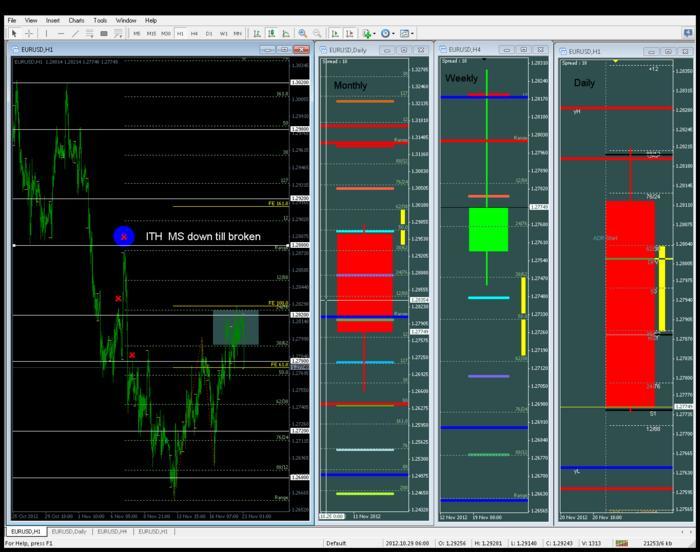Image resolution: width=700 pixels, height=552 pixels.
Task: Expand the periods dropdown arrow
Action: (x=393, y=33)
